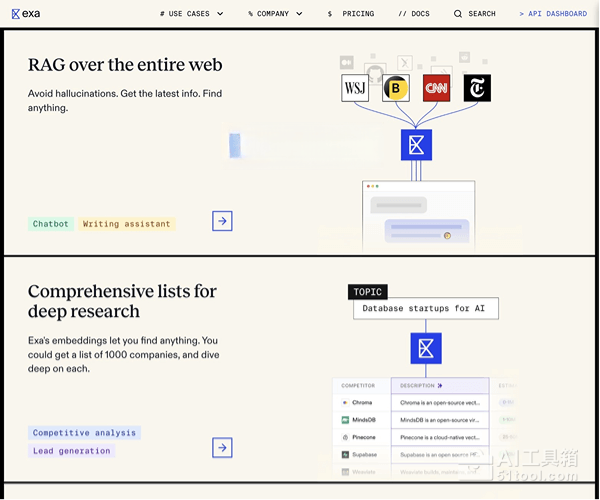This screenshot has width=600, height=500.
Task: Open Search from the header
Action: pos(474,14)
